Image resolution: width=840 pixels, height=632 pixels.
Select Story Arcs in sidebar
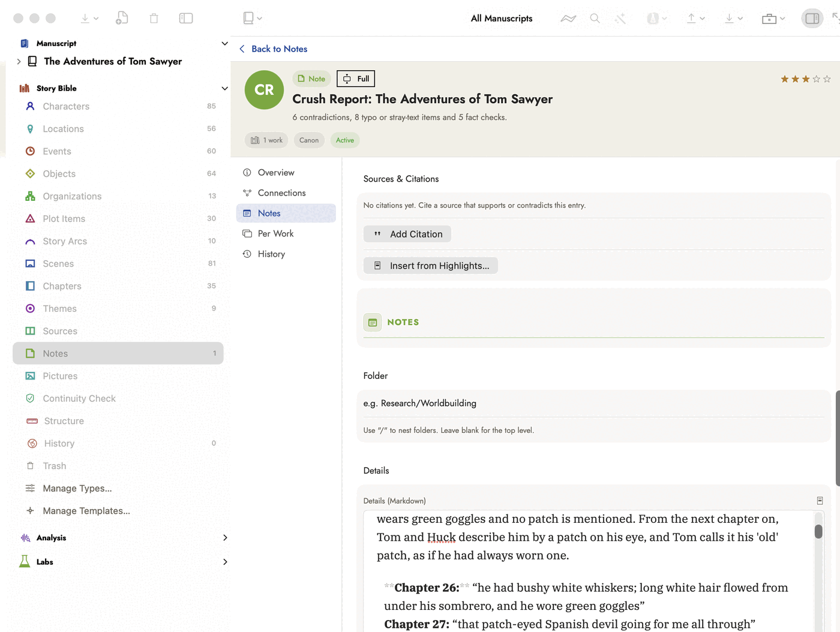[118, 241]
